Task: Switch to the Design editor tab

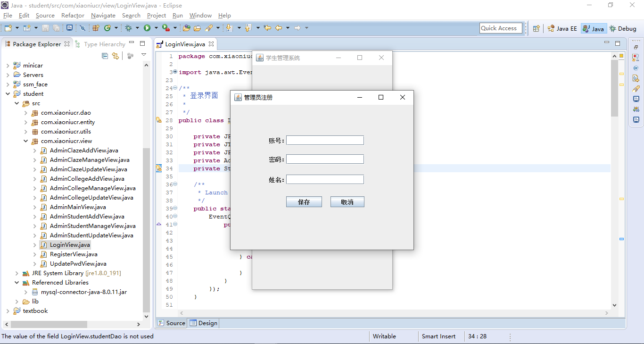Action: click(x=203, y=323)
